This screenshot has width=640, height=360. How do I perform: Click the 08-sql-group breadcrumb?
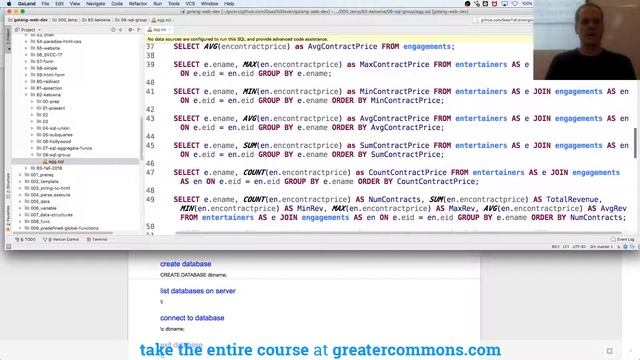click(131, 20)
